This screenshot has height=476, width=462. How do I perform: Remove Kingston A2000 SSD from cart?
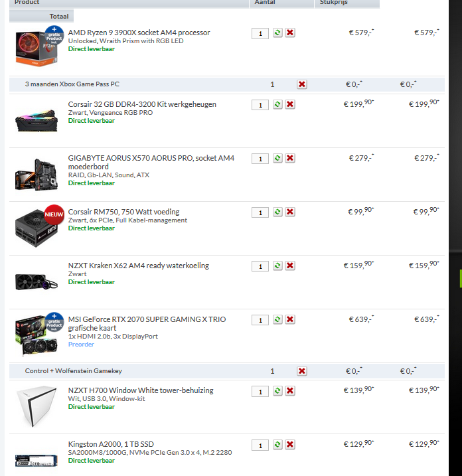click(290, 444)
